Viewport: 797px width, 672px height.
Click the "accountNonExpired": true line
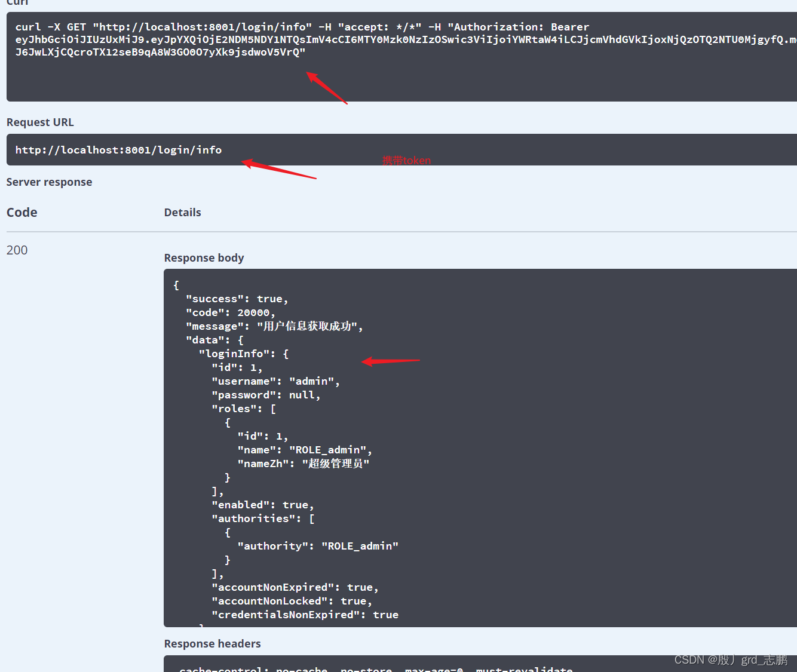point(295,587)
